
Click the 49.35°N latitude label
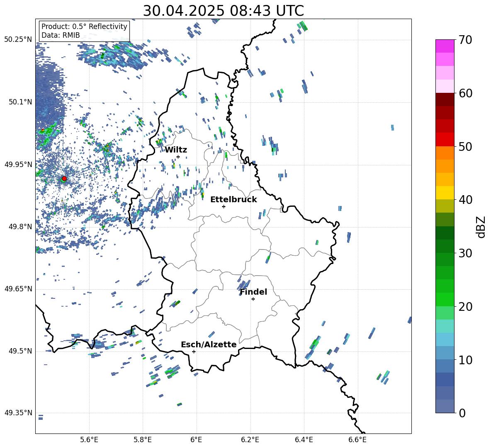coord(18,413)
